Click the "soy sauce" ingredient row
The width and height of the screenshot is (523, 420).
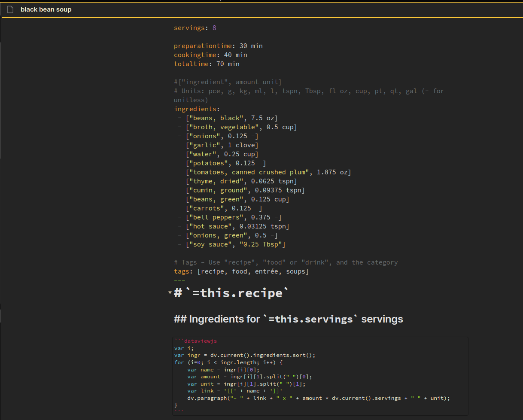coord(231,244)
